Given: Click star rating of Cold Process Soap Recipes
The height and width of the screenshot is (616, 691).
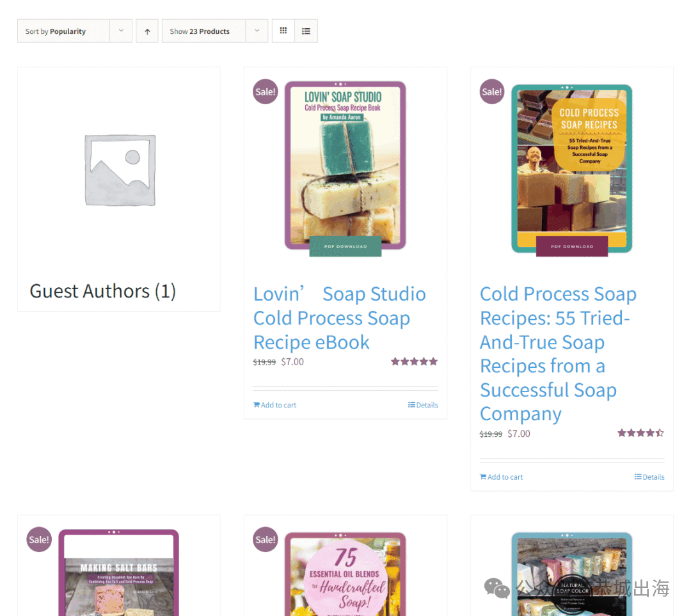Looking at the screenshot, I should [640, 433].
